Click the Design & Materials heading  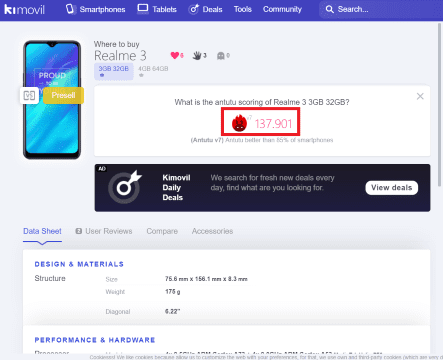click(79, 264)
